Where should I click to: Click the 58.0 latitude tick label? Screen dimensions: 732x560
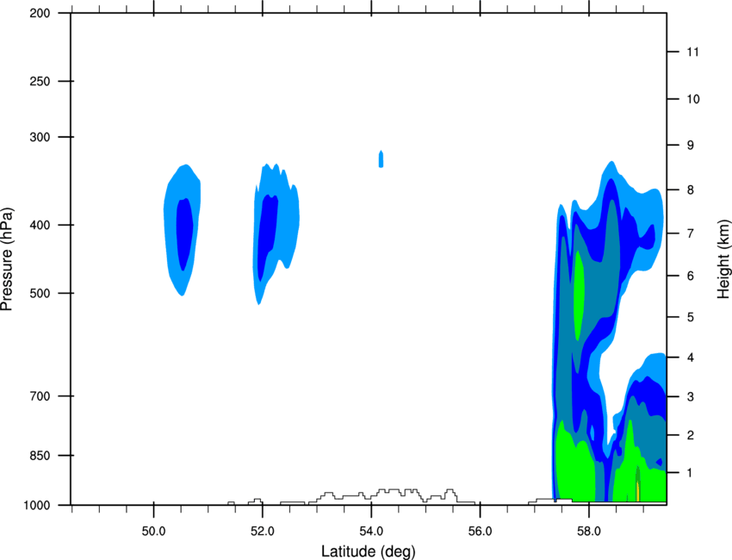coord(589,532)
